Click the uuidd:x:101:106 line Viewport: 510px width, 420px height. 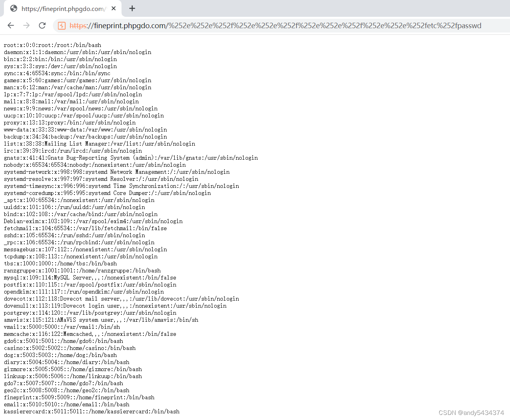(x=74, y=207)
